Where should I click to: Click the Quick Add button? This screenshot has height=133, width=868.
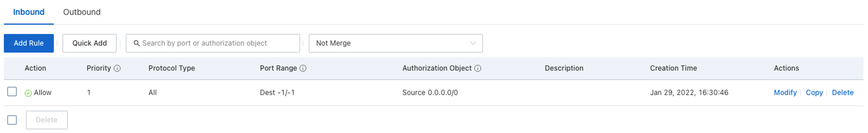click(x=89, y=43)
